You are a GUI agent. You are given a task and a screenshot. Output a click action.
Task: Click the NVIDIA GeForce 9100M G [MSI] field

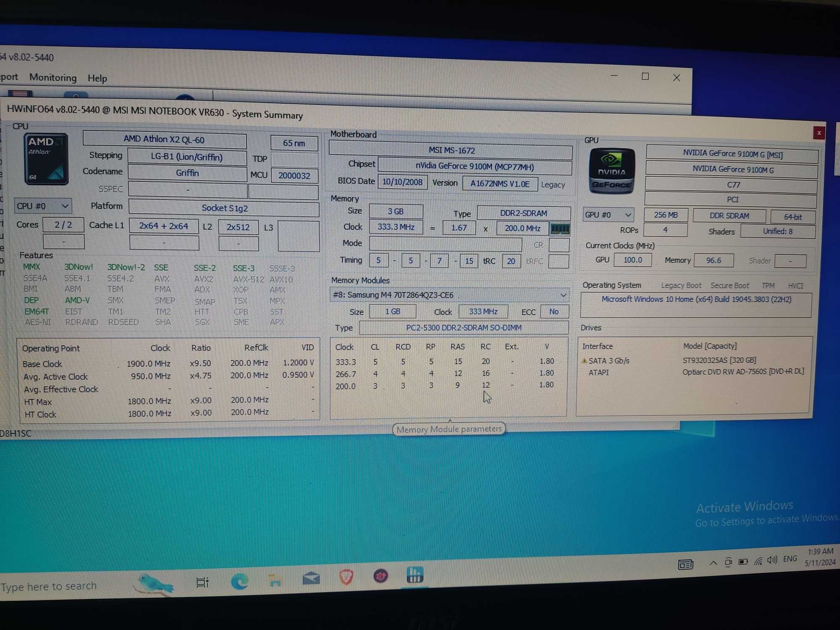click(732, 154)
